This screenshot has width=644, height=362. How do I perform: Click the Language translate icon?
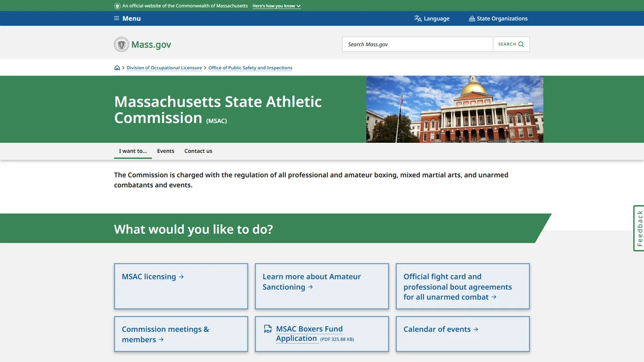pyautogui.click(x=418, y=19)
